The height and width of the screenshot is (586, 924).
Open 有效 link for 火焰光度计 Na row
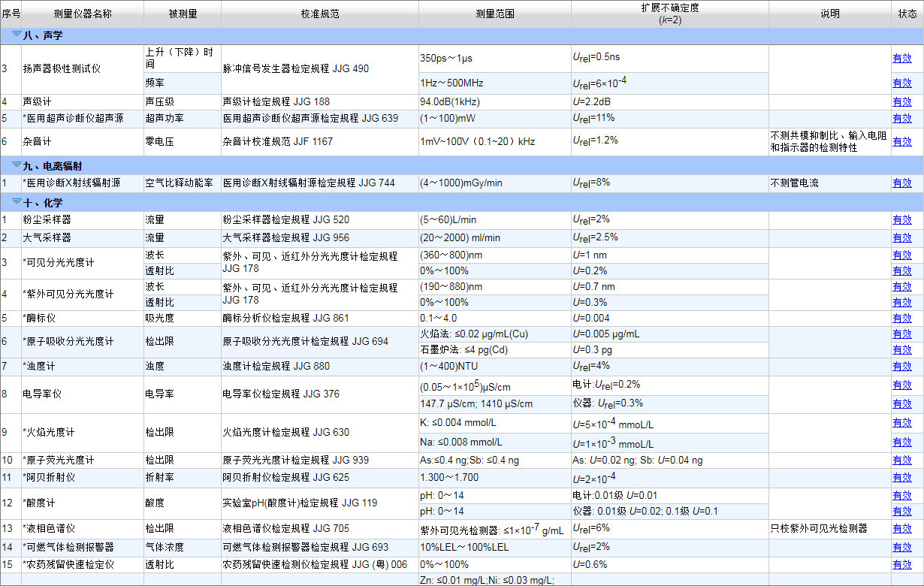(901, 443)
